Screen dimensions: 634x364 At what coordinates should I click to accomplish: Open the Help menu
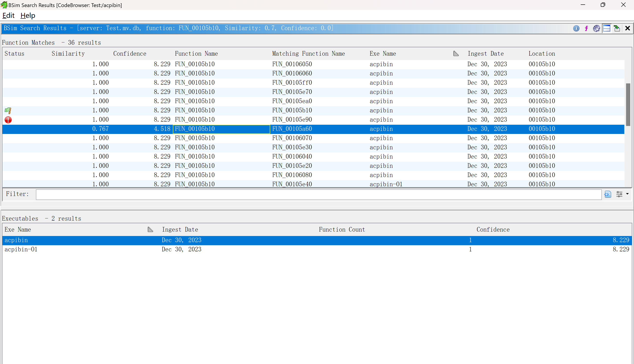pyautogui.click(x=28, y=15)
